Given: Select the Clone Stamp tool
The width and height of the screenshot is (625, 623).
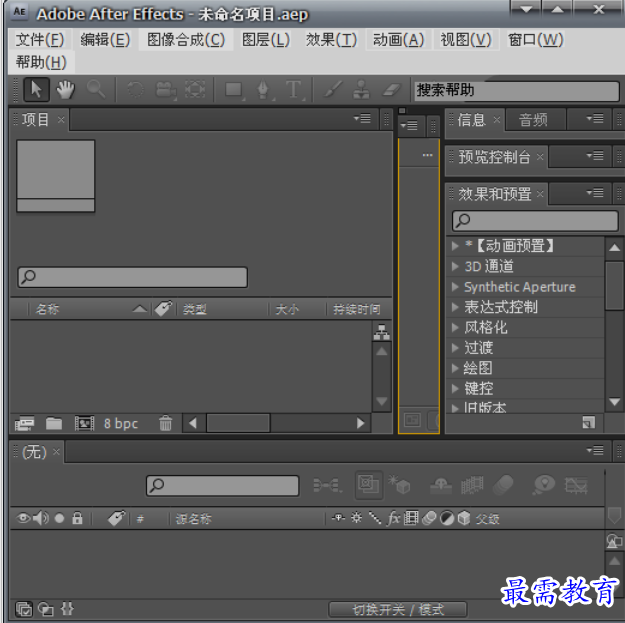Looking at the screenshot, I should (x=361, y=89).
